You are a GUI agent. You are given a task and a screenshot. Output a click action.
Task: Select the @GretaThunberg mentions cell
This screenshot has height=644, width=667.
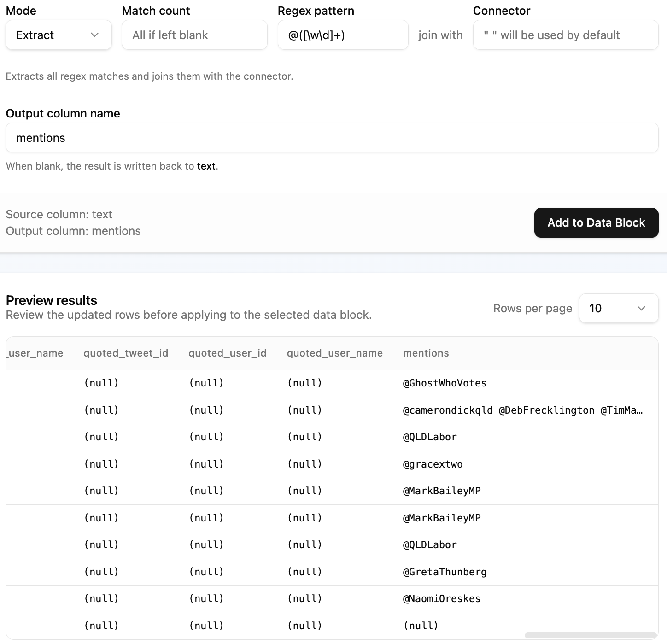(445, 572)
